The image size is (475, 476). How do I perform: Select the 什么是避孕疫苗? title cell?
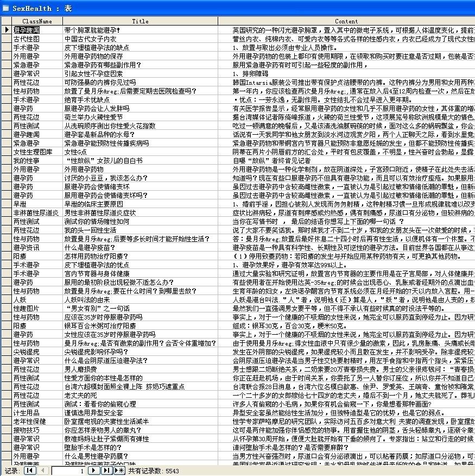[90, 248]
